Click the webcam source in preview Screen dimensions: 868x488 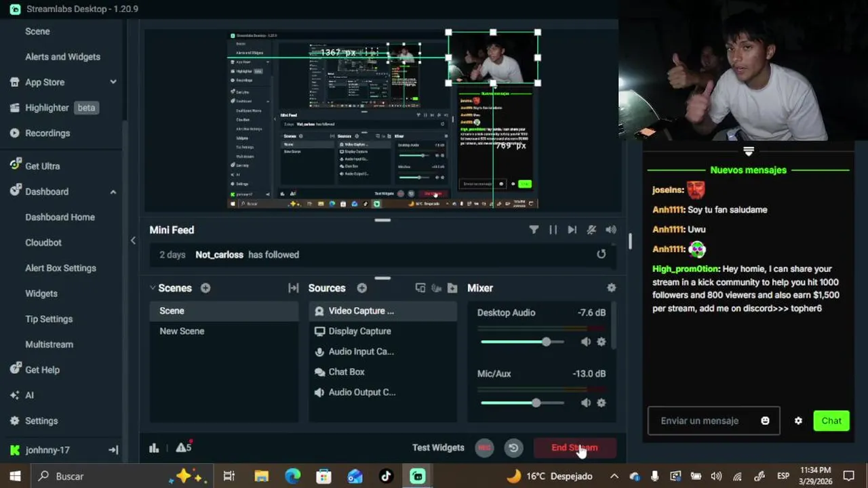coord(493,58)
